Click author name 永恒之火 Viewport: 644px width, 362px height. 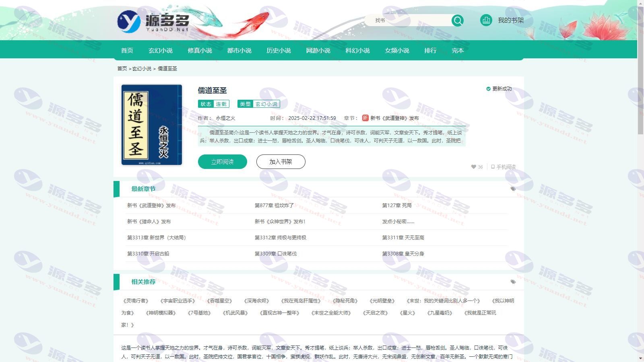(x=225, y=118)
